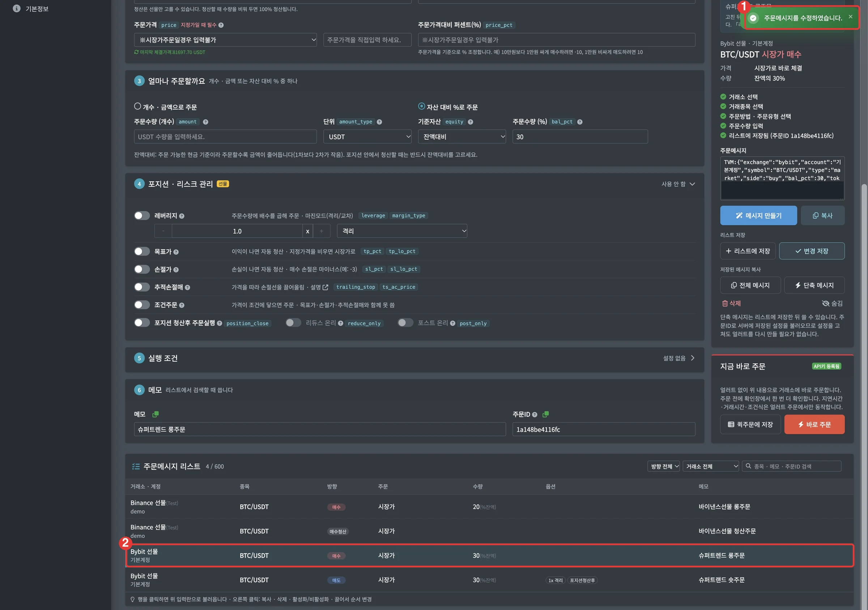Click the help icon beside 손절가

(176, 270)
